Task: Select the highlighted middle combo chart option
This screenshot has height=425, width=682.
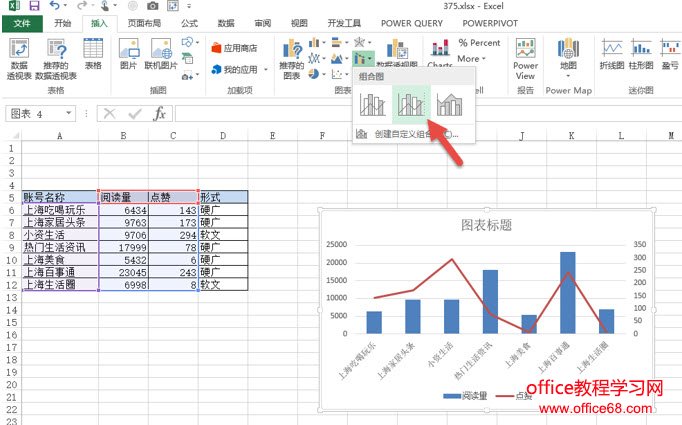Action: click(x=409, y=103)
